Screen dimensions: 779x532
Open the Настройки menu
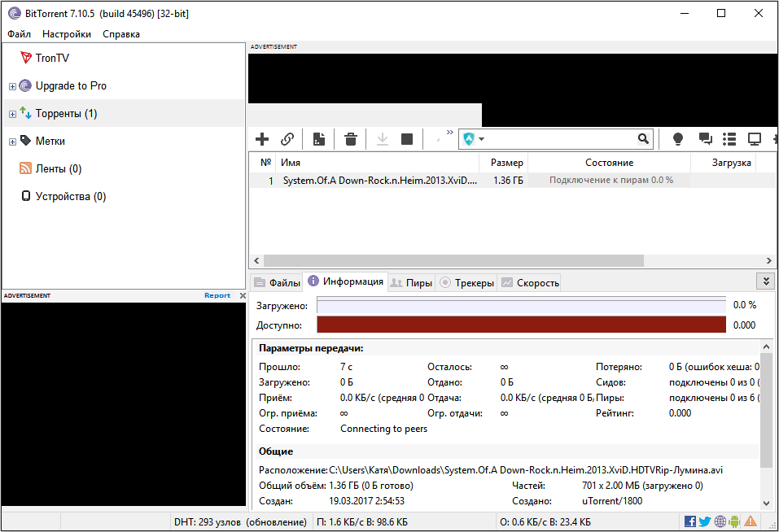(x=67, y=34)
